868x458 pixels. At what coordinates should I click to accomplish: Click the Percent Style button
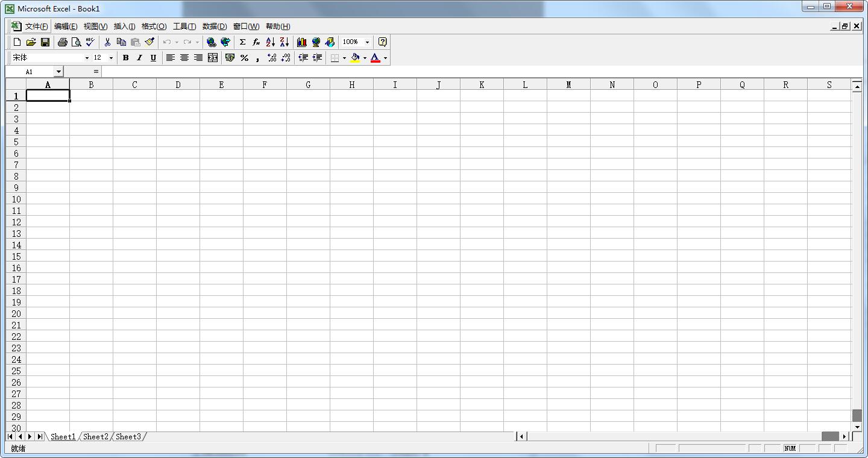(x=244, y=58)
